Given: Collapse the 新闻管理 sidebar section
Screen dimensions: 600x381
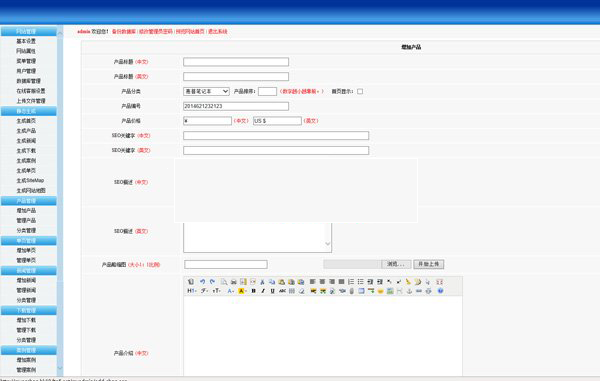Looking at the screenshot, I should pos(29,270).
